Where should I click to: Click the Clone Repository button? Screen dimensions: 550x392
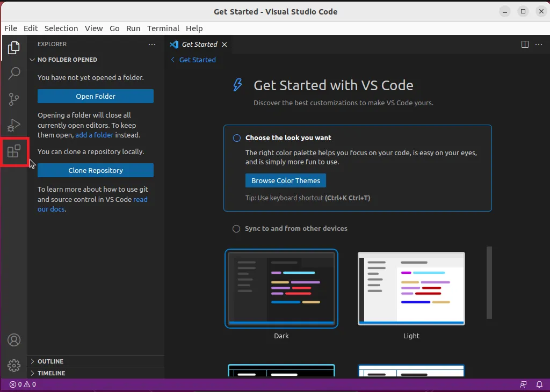(x=96, y=170)
